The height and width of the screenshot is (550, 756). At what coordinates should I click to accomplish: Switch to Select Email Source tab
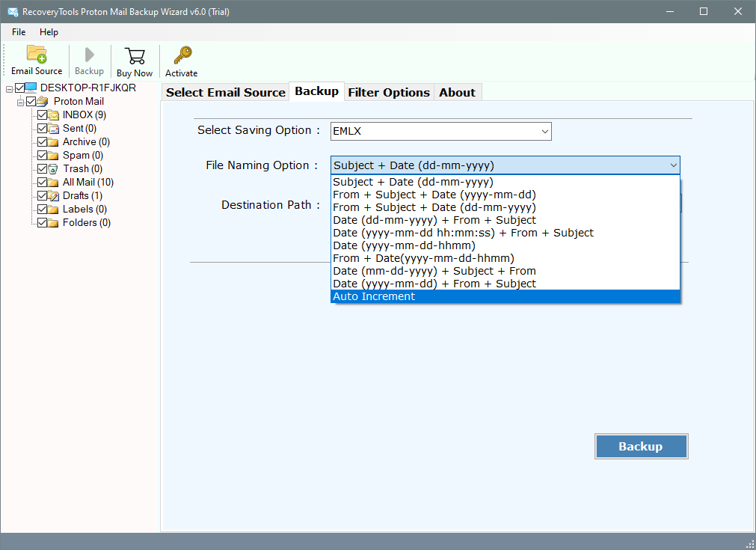(226, 92)
